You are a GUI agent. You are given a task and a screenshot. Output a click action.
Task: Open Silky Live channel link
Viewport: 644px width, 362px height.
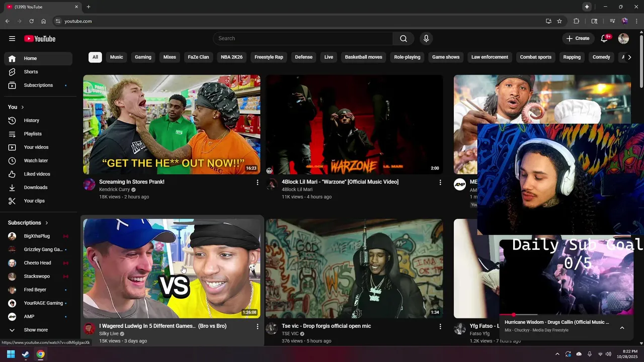(109, 334)
